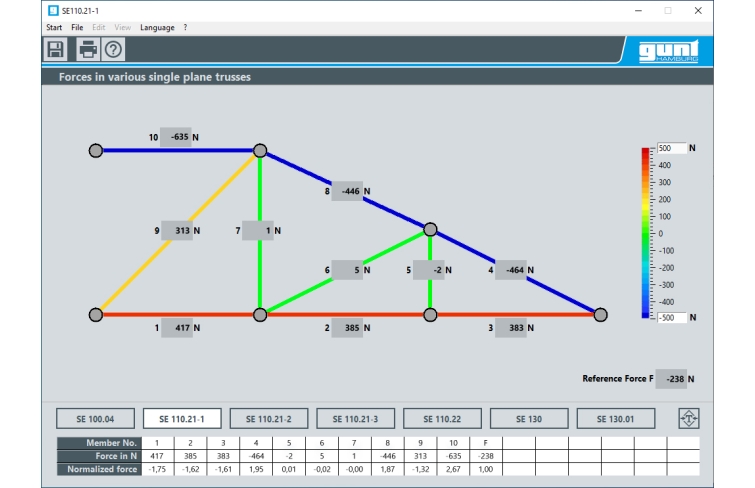Viewport: 755px width, 488px height.
Task: Open the ? help menu
Action: click(185, 27)
